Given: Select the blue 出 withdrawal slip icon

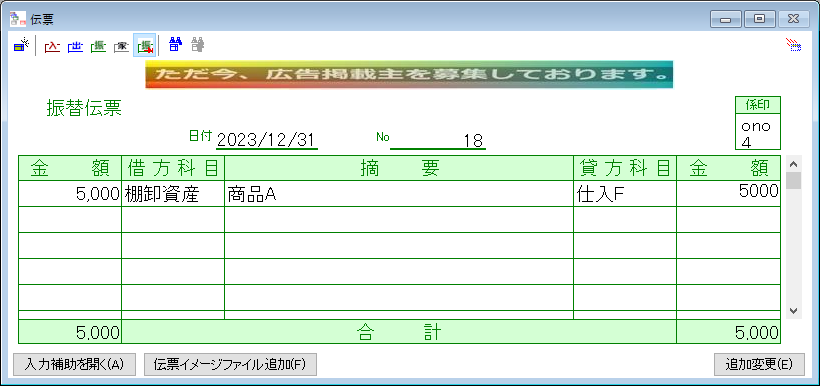Looking at the screenshot, I should (75, 46).
